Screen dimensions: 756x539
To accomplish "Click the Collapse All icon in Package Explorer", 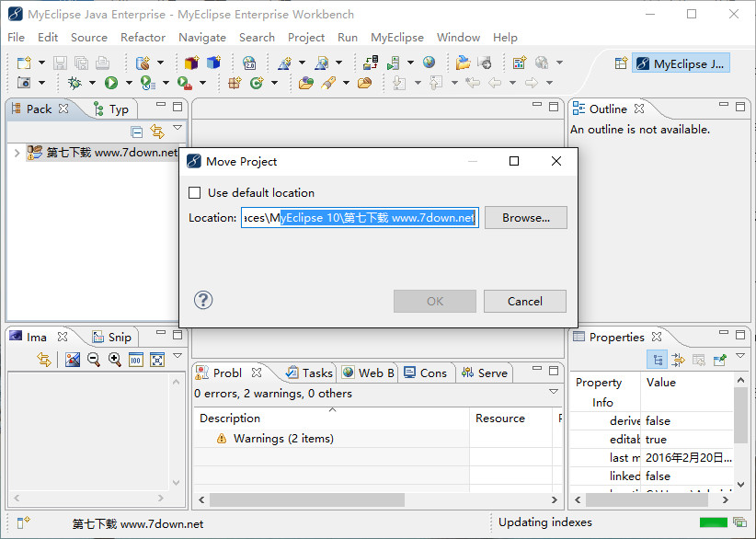I will 137,132.
